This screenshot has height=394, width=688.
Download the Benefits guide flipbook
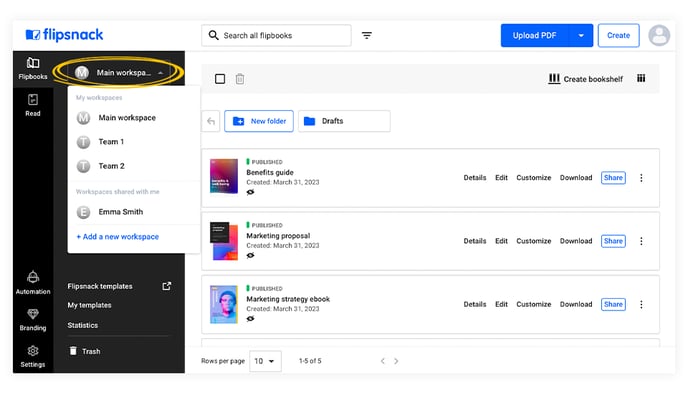tap(576, 178)
